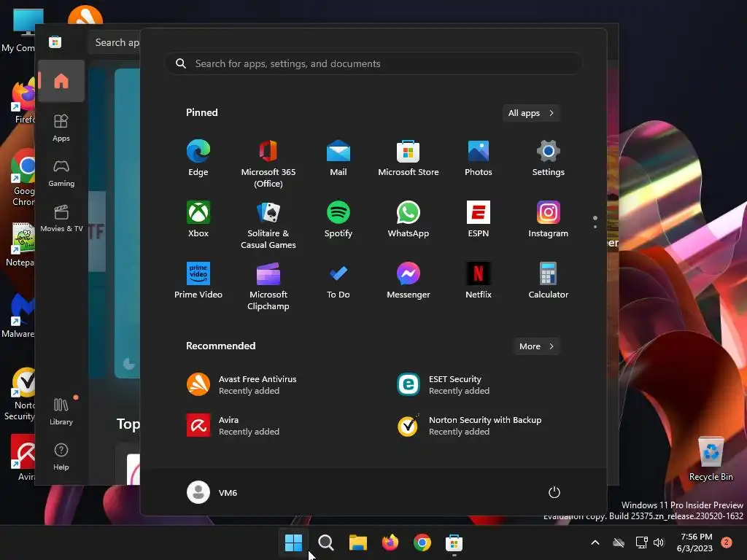Expand the All apps list
Screen dimensions: 747x560
pos(531,113)
